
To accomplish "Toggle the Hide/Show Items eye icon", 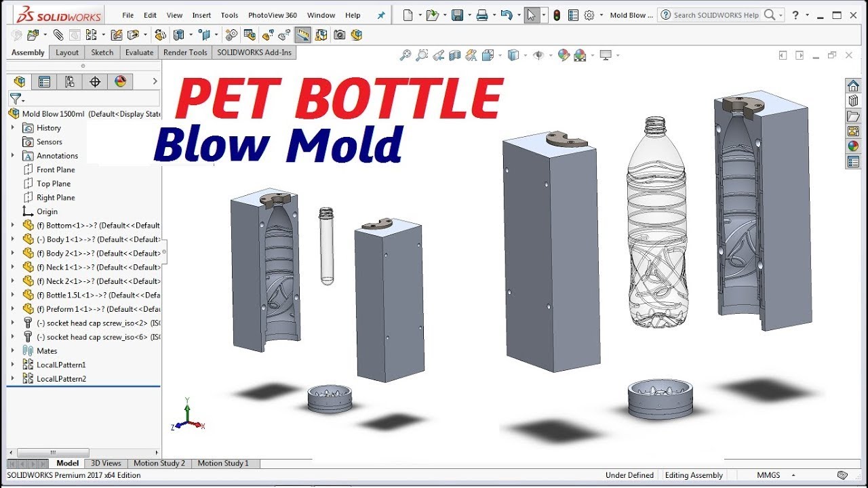I will click(x=538, y=56).
